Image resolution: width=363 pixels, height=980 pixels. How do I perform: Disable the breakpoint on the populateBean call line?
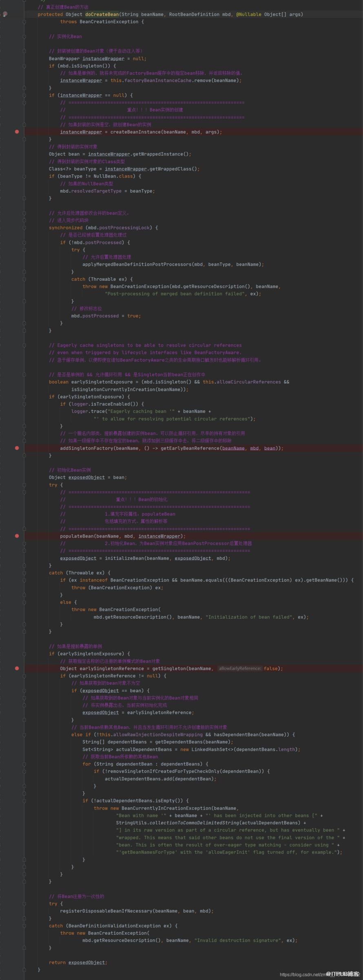pos(17,536)
